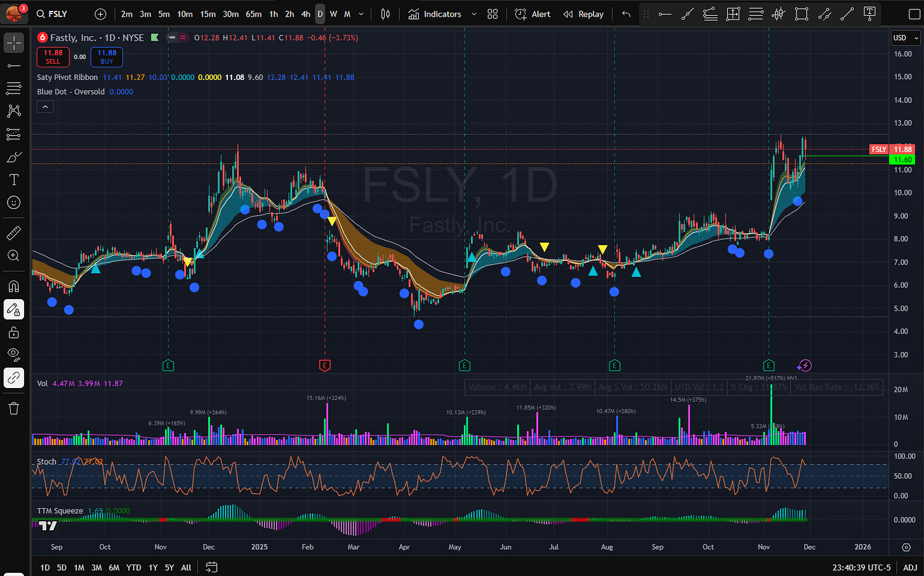Click the purple lightning event marker
The height and width of the screenshot is (576, 924).
click(805, 365)
